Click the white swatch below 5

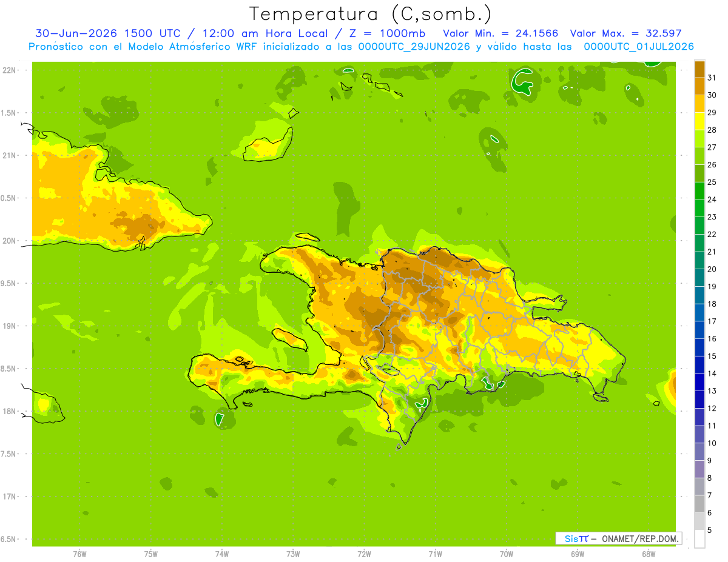pos(699,539)
